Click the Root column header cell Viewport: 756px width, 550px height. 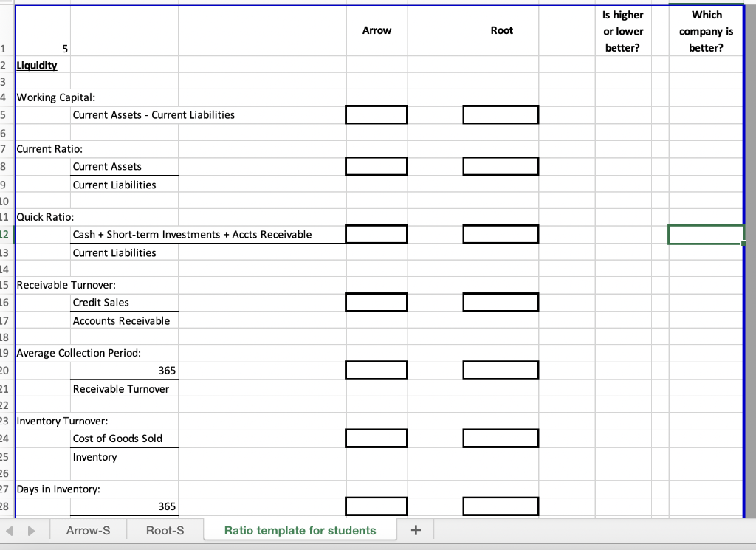point(501,30)
